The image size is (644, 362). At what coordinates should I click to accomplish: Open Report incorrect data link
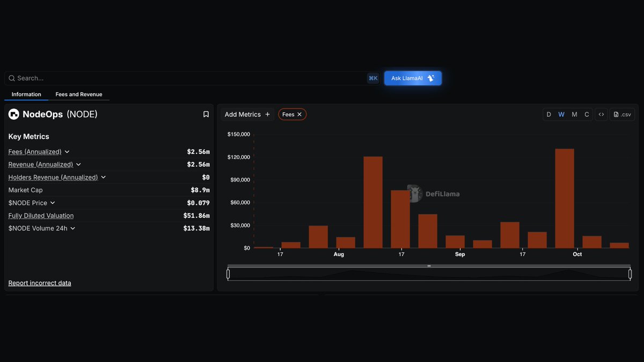[x=40, y=283]
